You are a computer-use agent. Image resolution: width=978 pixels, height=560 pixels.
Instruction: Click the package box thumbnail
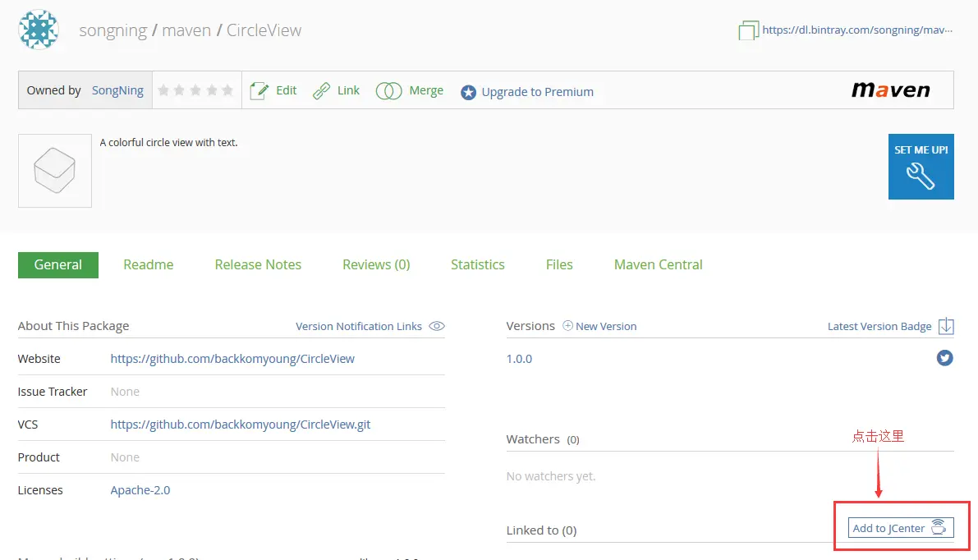(55, 170)
